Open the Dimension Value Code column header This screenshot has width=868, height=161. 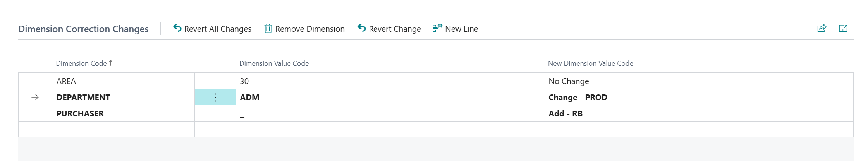274,63
